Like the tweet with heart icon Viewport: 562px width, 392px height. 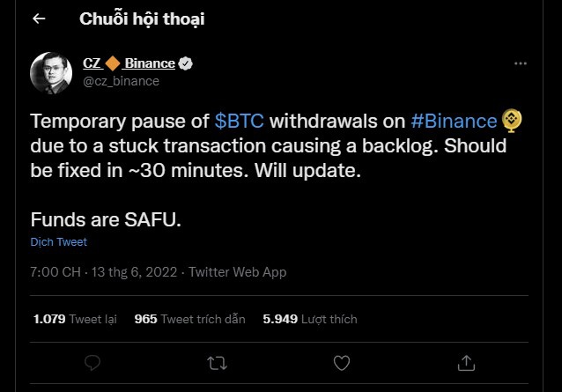[x=340, y=362]
